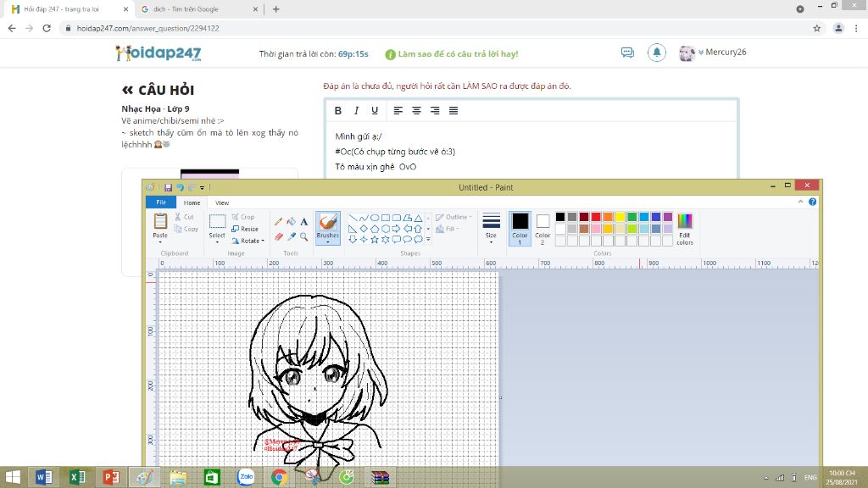Screen dimensions: 868x488
Task: Click the Crop tool in Image group
Action: [243, 217]
